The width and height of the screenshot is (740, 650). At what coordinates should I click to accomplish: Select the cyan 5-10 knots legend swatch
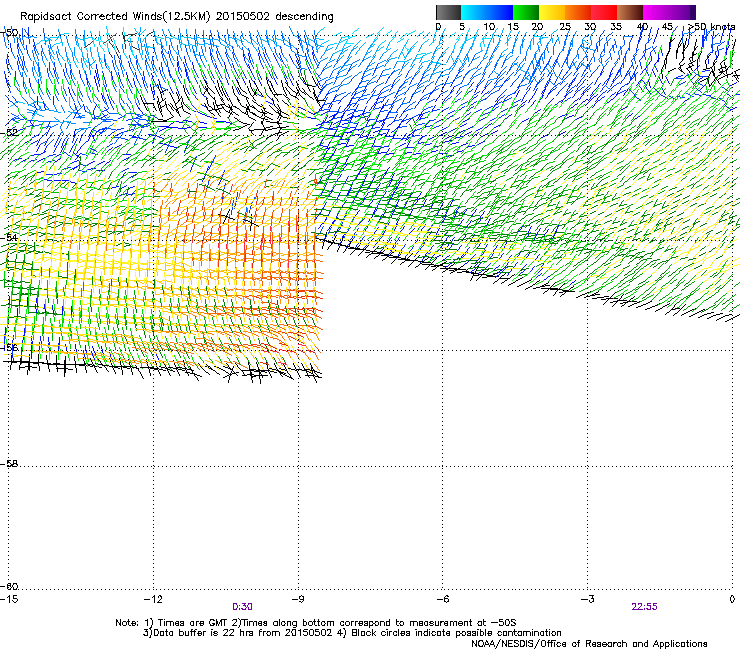[473, 12]
